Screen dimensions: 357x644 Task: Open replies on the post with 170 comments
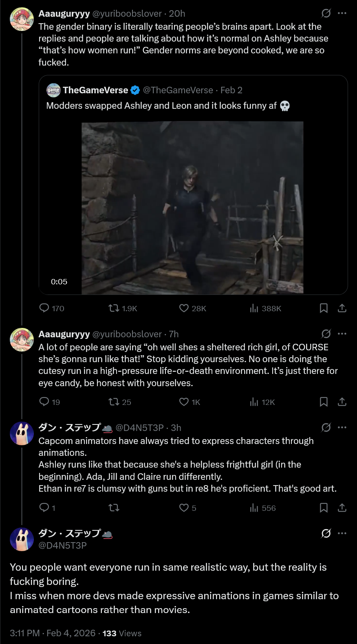[x=44, y=308]
